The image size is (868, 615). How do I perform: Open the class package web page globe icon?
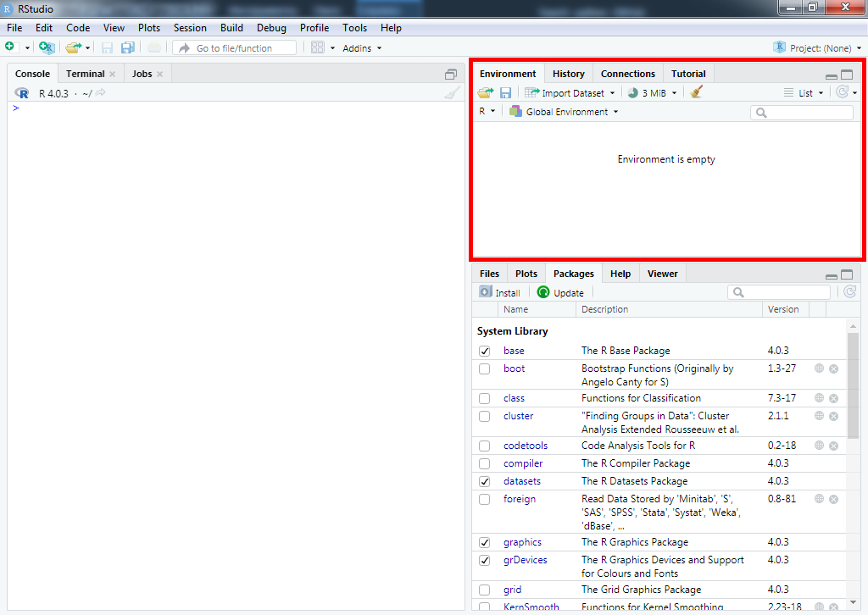pos(819,398)
